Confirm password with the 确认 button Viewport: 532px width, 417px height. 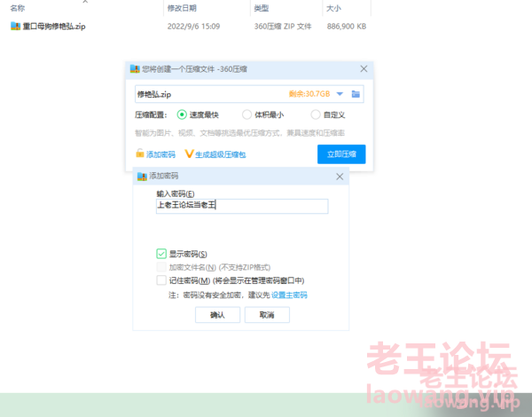[x=217, y=315]
